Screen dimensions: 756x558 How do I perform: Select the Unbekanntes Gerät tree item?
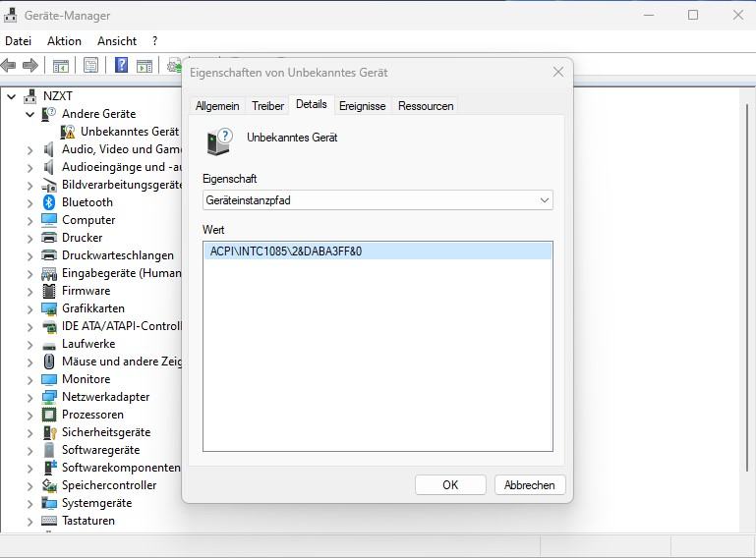pyautogui.click(x=130, y=132)
